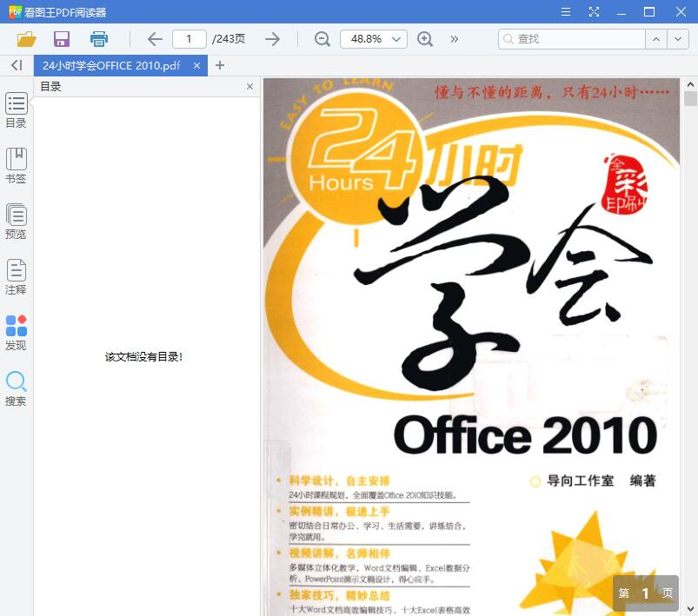Close the 目录 panel
698x616 pixels.
(x=249, y=86)
